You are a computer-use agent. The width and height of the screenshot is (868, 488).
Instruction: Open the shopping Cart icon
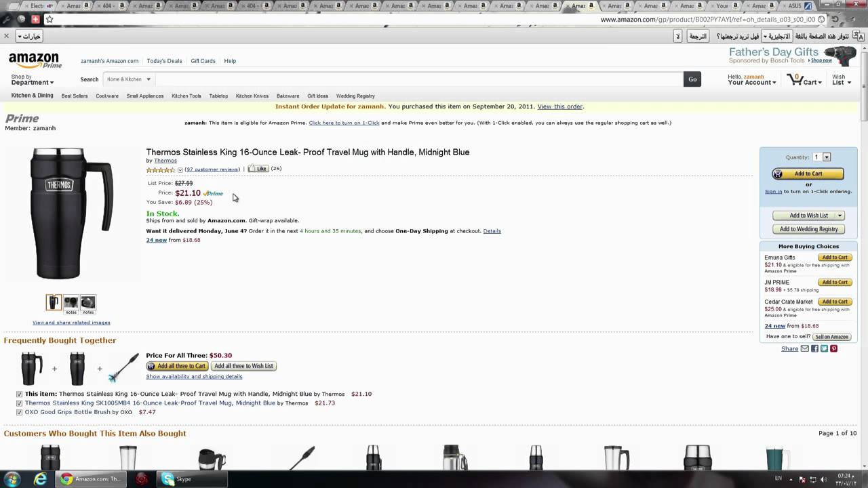click(804, 80)
